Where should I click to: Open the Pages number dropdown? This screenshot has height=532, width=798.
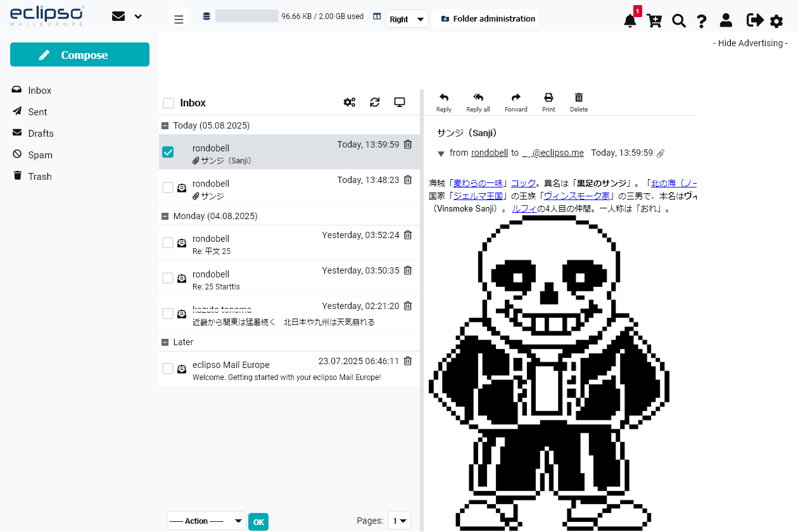point(400,521)
